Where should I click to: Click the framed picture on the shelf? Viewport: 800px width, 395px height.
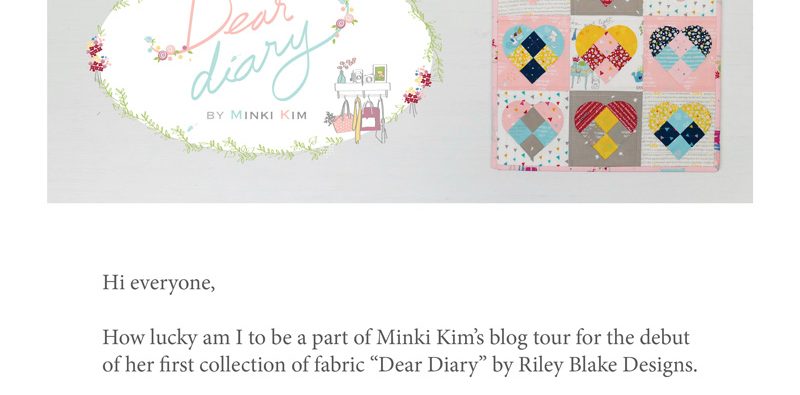click(380, 73)
